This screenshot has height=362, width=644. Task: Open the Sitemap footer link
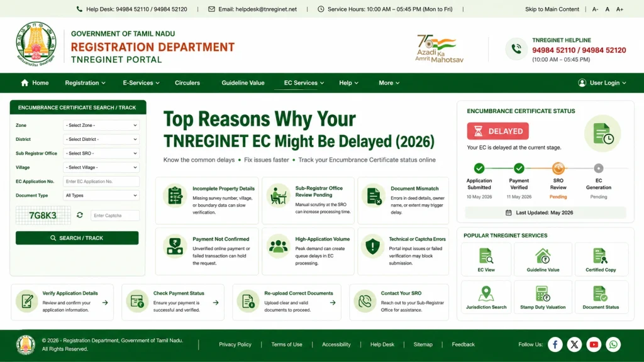pos(423,344)
